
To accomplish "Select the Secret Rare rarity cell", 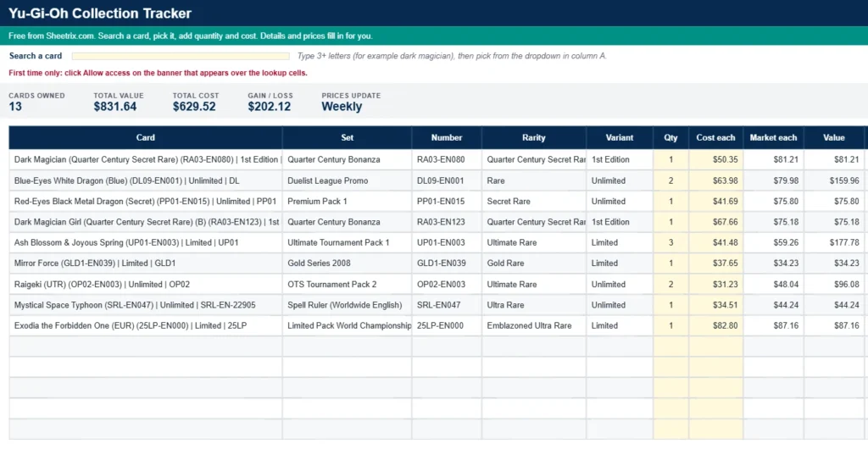I will tap(534, 202).
